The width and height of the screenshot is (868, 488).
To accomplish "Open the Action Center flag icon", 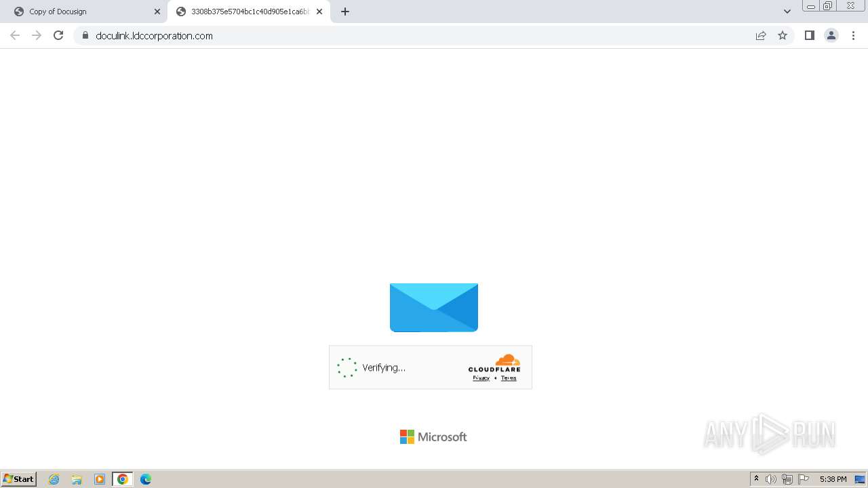I will (804, 479).
